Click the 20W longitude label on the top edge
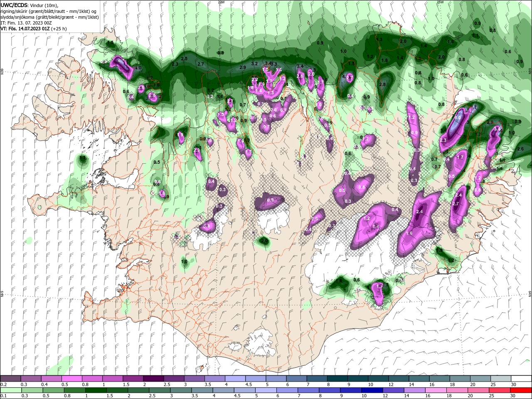The height and width of the screenshot is (399, 532). point(221,2)
